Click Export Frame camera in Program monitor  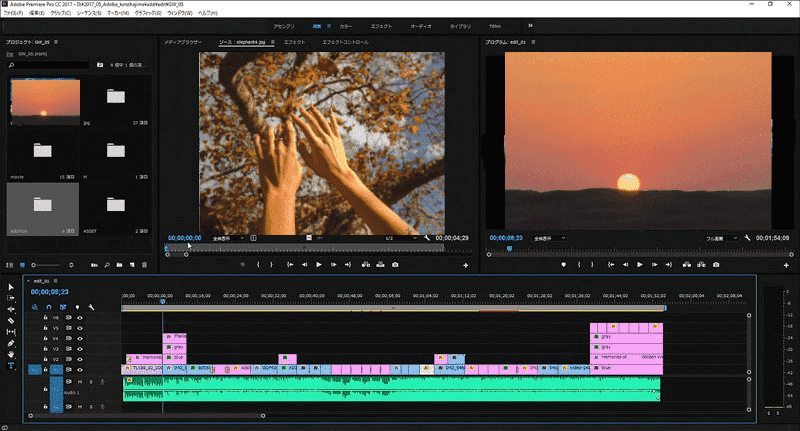tap(715, 265)
